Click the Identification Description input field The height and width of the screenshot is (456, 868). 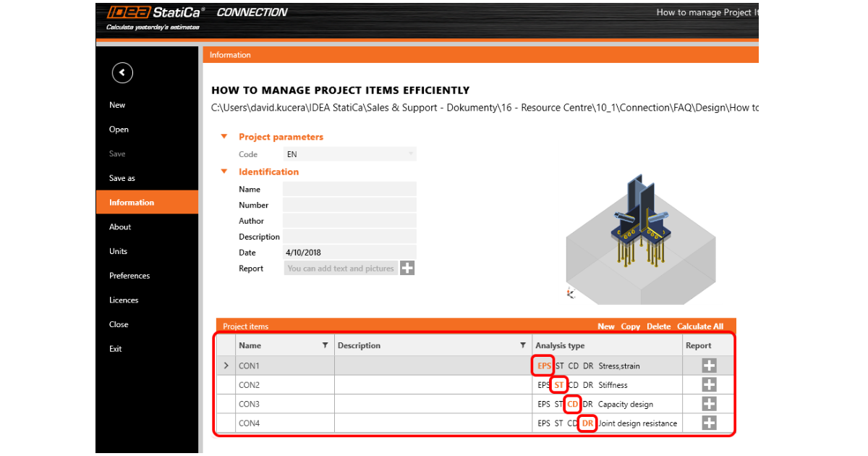[x=349, y=237]
